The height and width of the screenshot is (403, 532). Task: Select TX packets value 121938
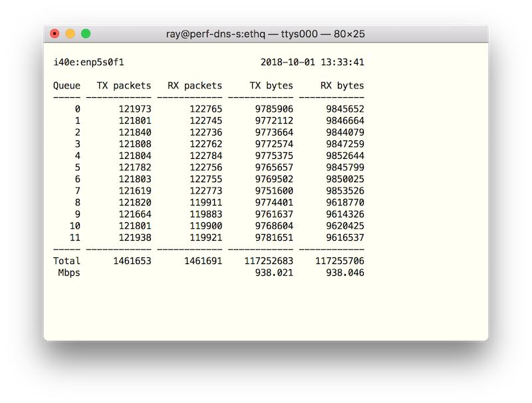[x=135, y=238]
